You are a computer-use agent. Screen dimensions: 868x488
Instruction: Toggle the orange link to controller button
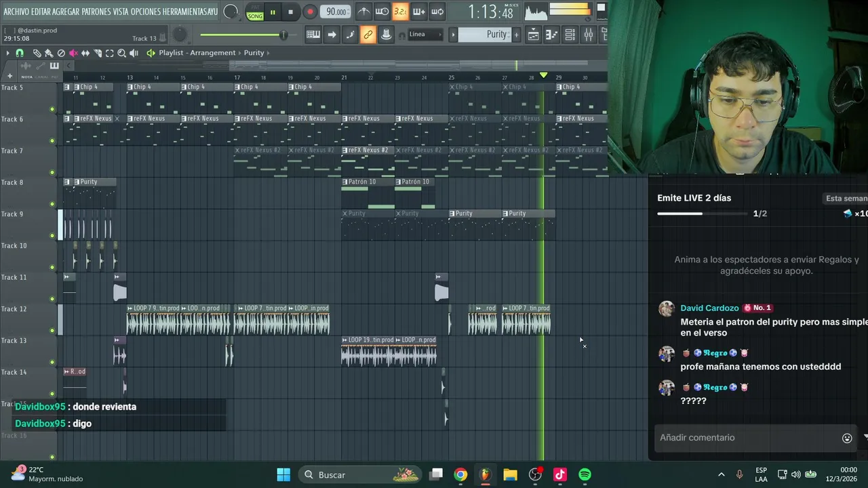pyautogui.click(x=368, y=35)
